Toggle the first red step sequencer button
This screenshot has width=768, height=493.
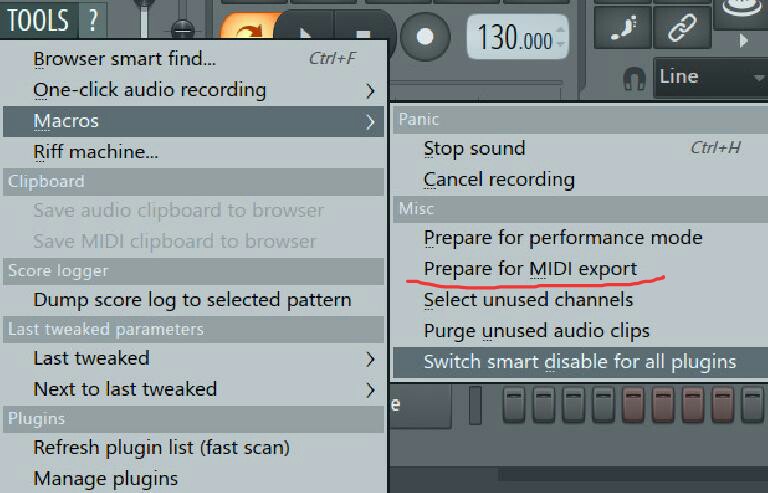click(x=633, y=404)
